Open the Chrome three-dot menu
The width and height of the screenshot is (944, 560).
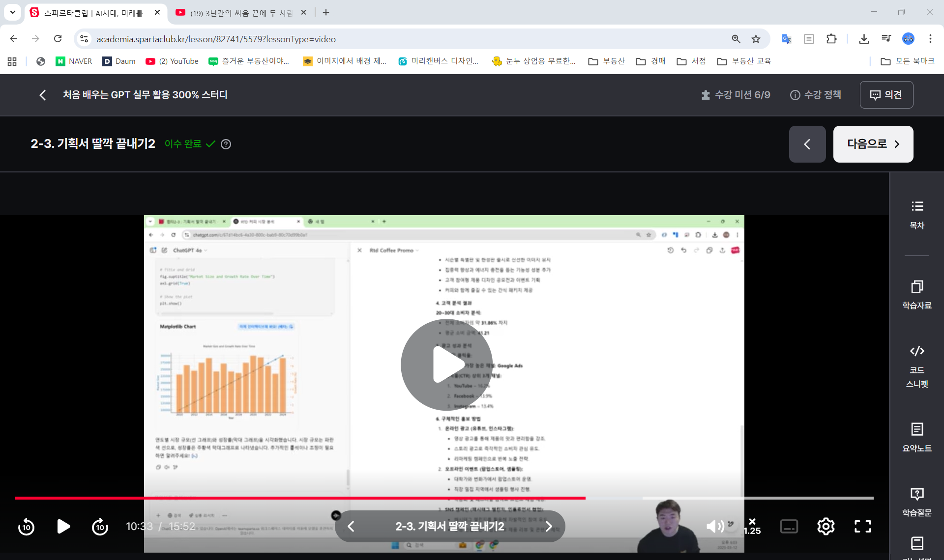[930, 39]
